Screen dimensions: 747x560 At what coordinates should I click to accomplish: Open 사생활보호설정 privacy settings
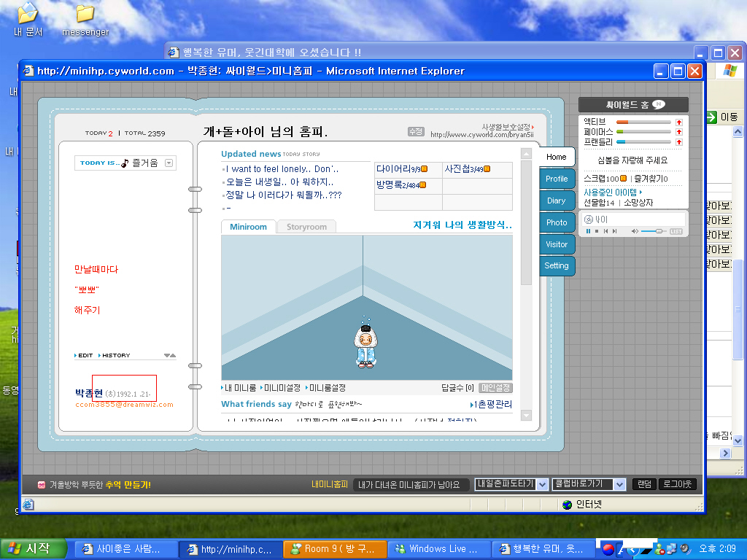508,127
